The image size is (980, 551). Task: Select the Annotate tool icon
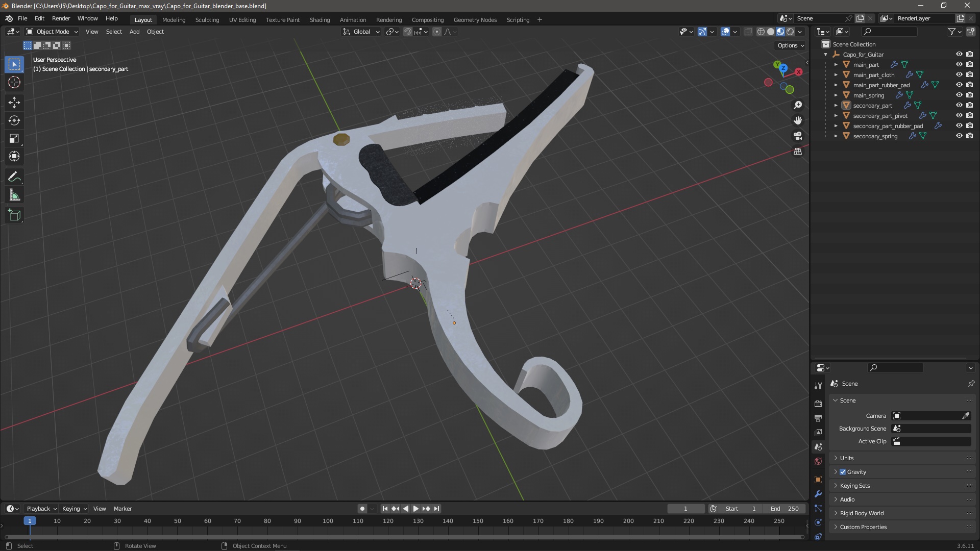point(15,176)
